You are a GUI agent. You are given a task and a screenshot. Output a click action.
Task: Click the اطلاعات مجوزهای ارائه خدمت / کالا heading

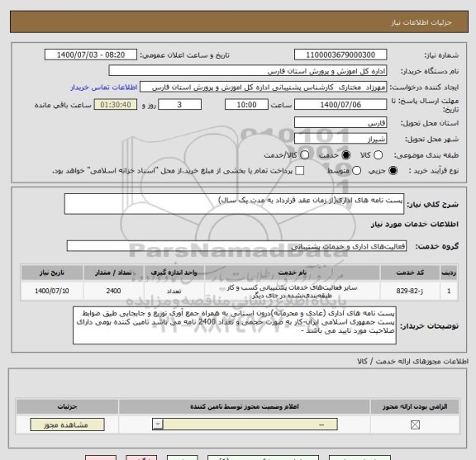tap(413, 362)
